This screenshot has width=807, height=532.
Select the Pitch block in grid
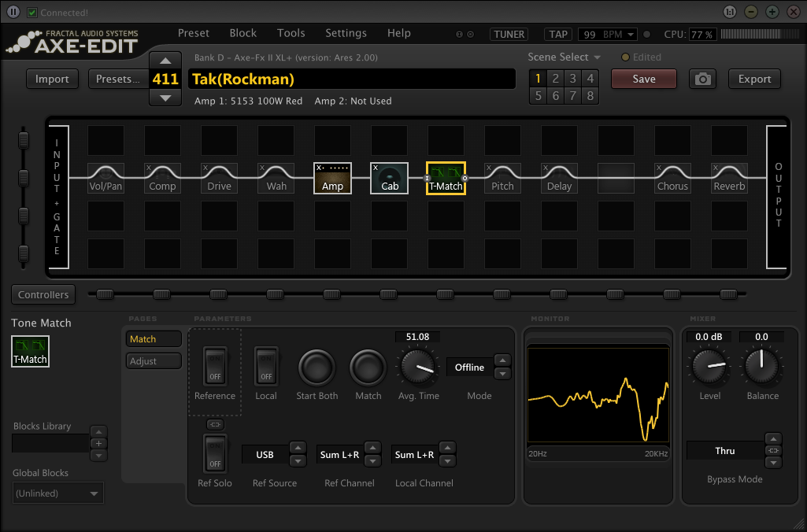click(502, 178)
